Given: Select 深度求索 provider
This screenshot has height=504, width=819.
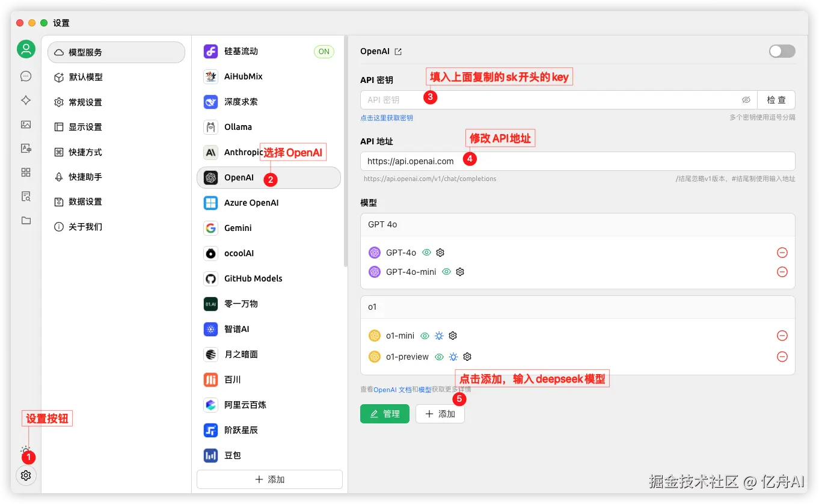Looking at the screenshot, I should click(x=269, y=102).
